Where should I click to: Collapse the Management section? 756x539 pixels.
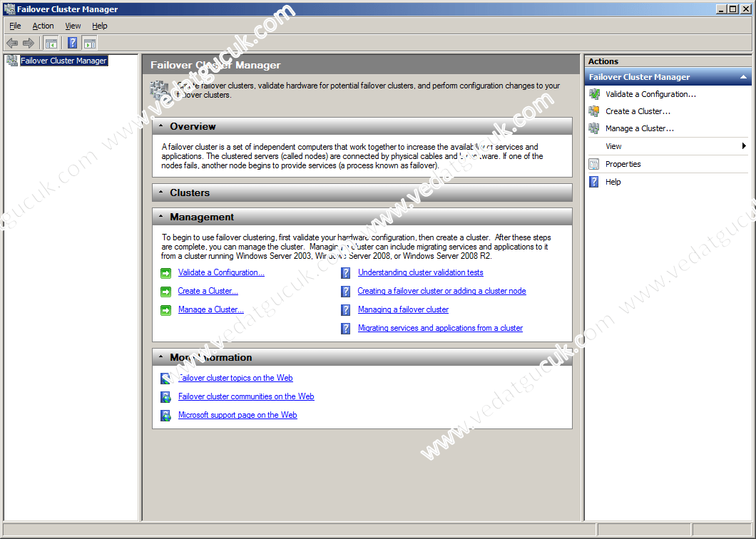point(161,217)
